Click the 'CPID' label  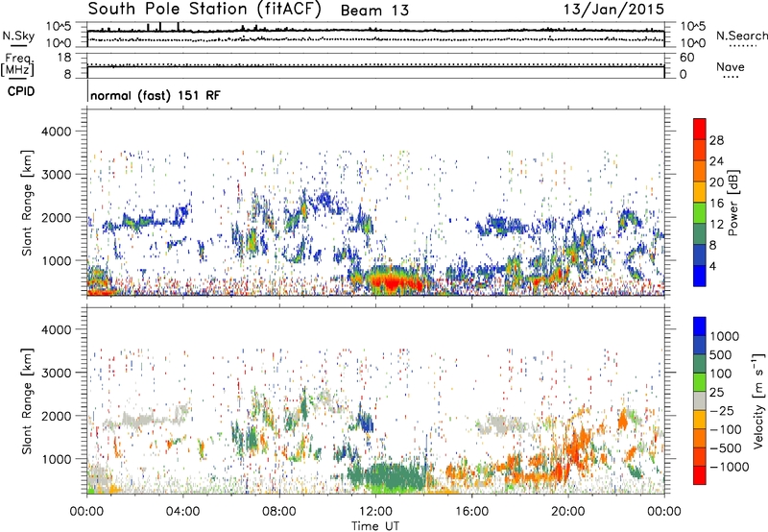21,91
